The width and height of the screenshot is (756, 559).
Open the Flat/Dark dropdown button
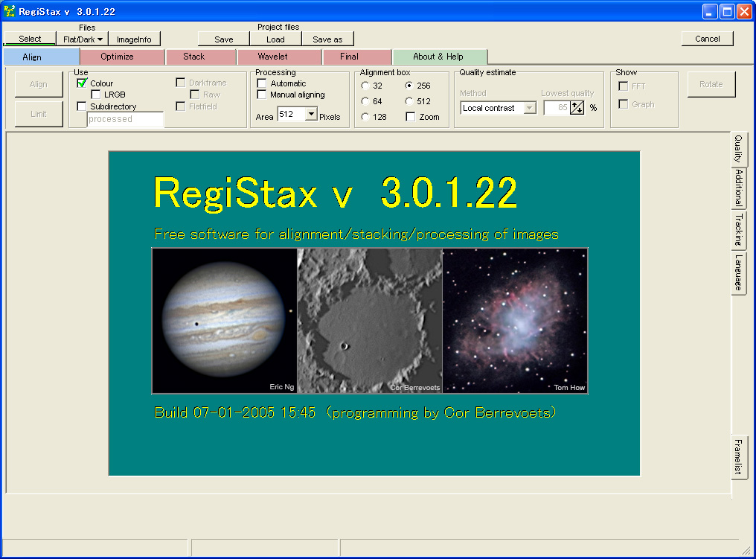coord(83,39)
